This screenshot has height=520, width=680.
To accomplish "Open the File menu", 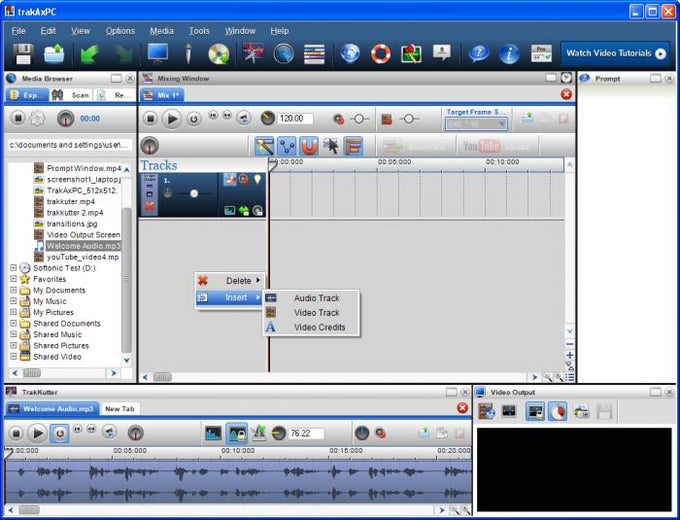I will pyautogui.click(x=18, y=31).
